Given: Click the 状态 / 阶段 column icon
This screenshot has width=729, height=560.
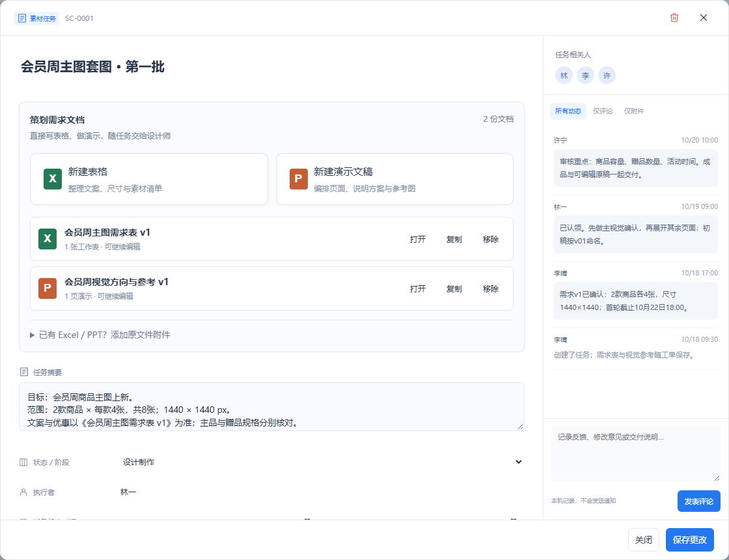Looking at the screenshot, I should click(x=23, y=462).
